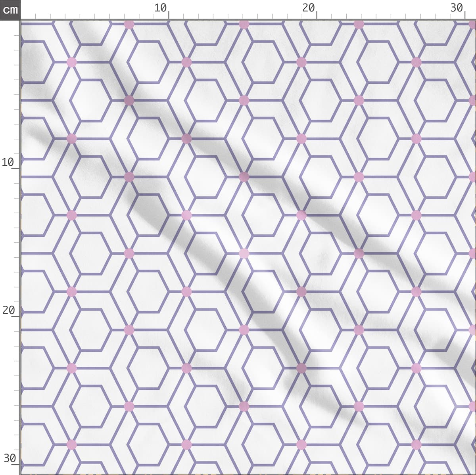Click the 10 mark on the top ruler
Image resolution: width=476 pixels, height=475 pixels.
tap(160, 8)
